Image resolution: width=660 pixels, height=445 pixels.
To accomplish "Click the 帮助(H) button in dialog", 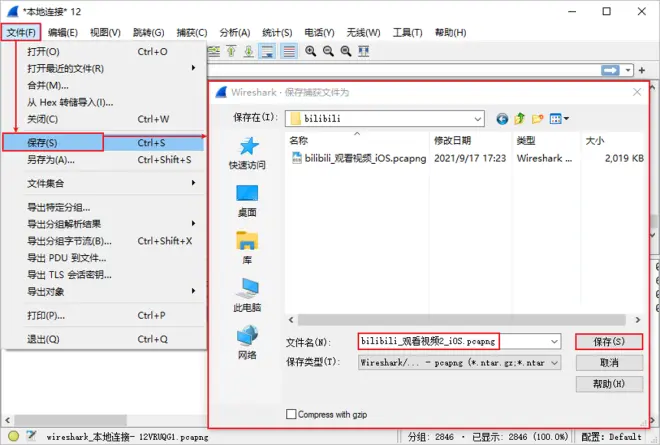I will click(609, 384).
